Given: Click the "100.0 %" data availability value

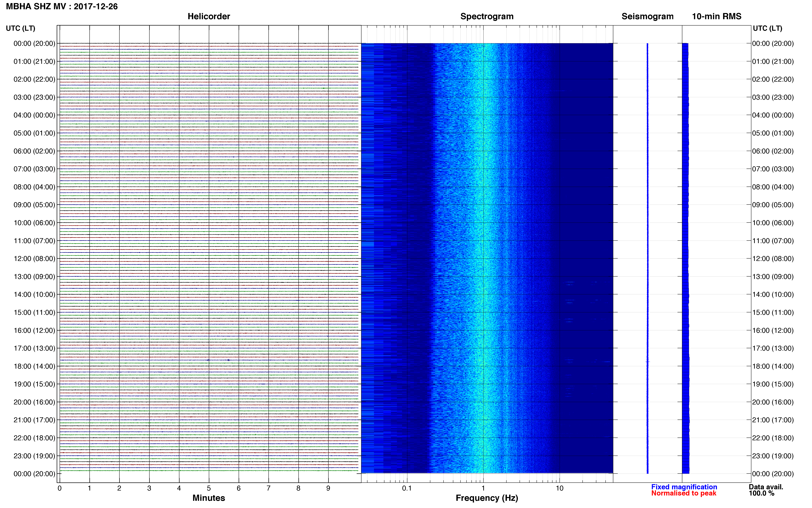Looking at the screenshot, I should [x=761, y=493].
